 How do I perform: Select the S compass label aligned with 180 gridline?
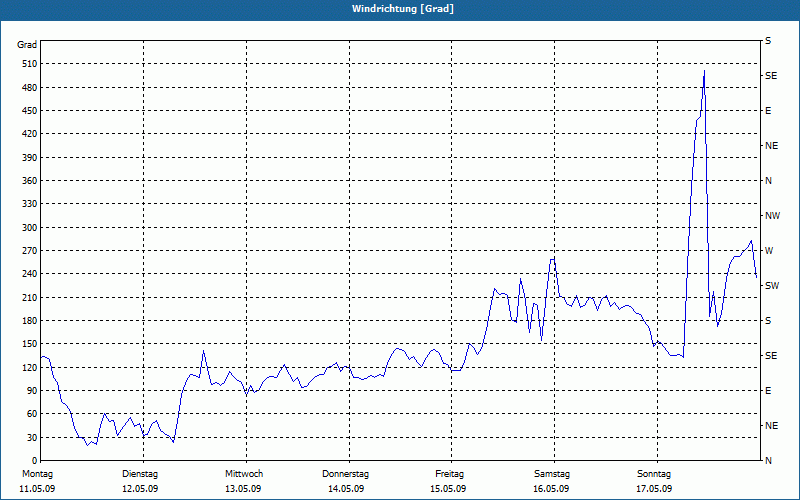coord(768,321)
